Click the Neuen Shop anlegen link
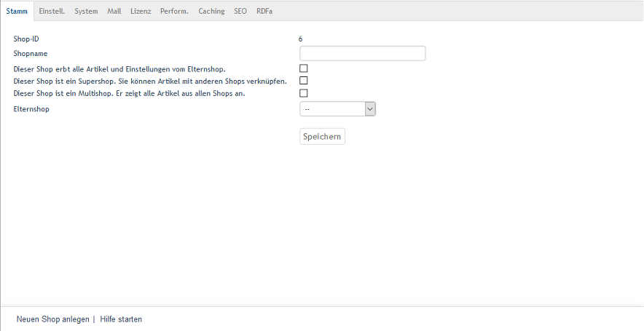 [52, 319]
